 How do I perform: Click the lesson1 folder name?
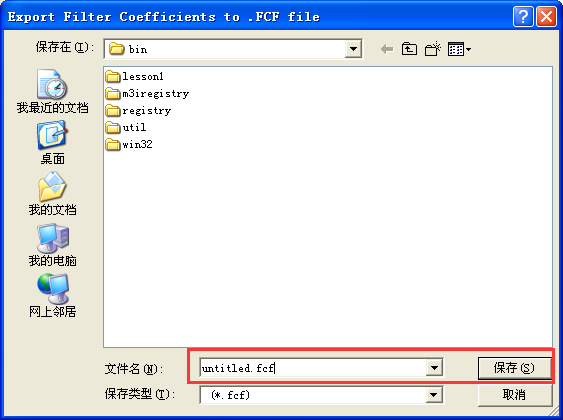143,76
